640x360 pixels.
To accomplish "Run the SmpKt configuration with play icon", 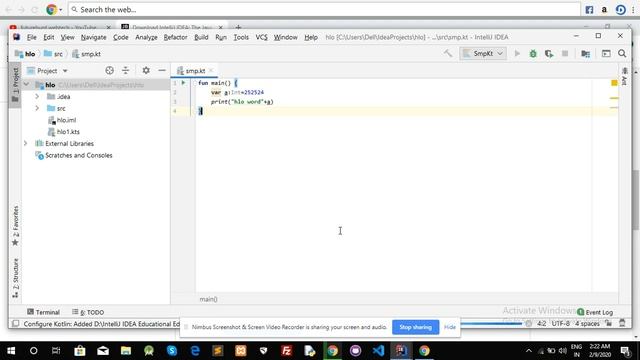I will tap(517, 53).
